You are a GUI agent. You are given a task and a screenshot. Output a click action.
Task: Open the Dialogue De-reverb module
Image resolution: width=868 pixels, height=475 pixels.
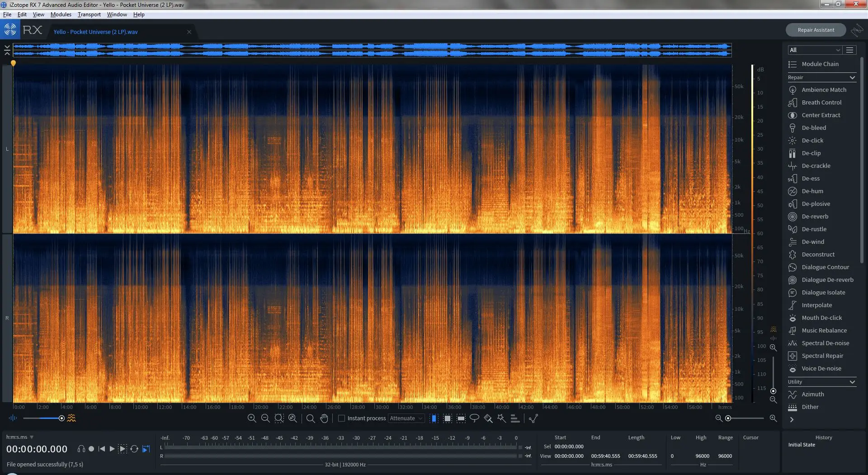click(822, 280)
